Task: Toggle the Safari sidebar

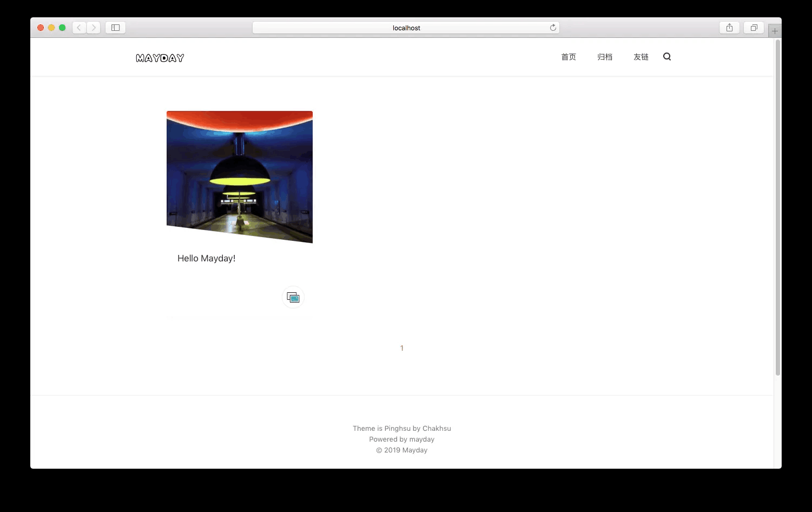Action: click(115, 27)
